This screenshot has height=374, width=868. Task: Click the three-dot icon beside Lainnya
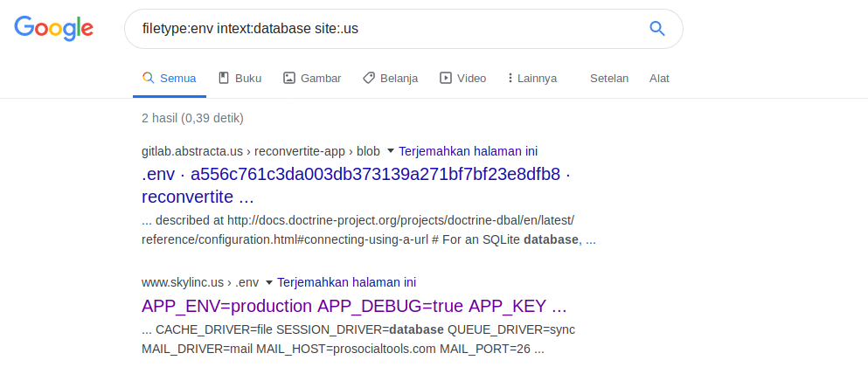pos(510,78)
